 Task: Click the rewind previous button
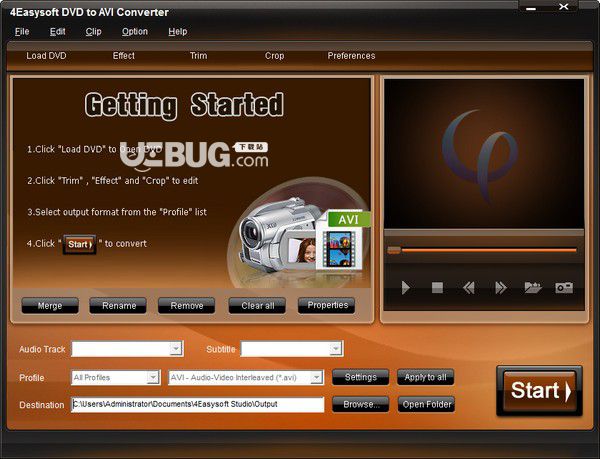click(x=469, y=288)
